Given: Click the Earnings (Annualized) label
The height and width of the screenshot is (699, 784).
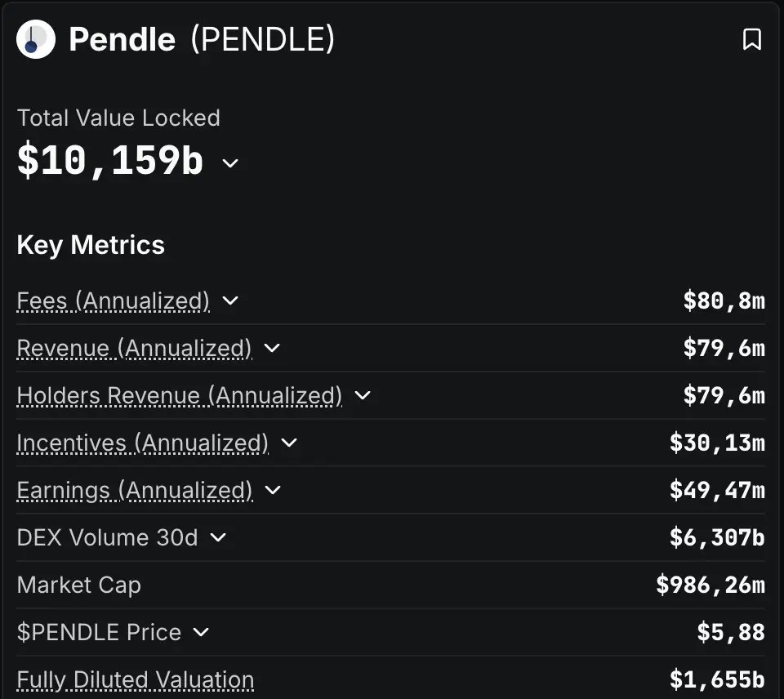Looking at the screenshot, I should tap(135, 491).
